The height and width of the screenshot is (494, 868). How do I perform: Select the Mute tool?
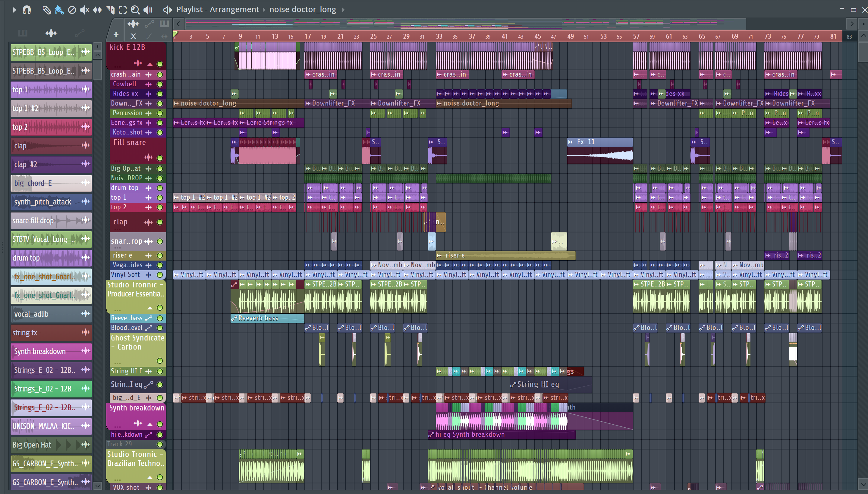(84, 10)
